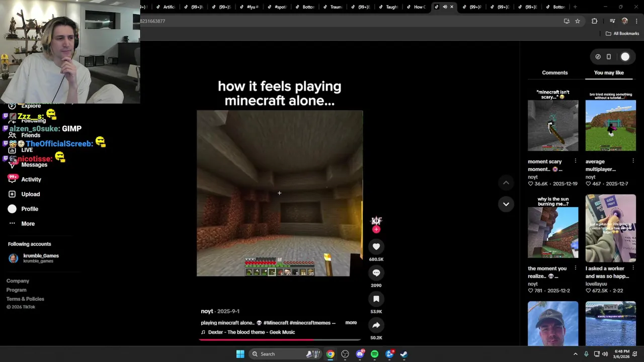Screen dimensions: 644x362
Task: Open Chrome extensions puzzle icon
Action: point(594,21)
